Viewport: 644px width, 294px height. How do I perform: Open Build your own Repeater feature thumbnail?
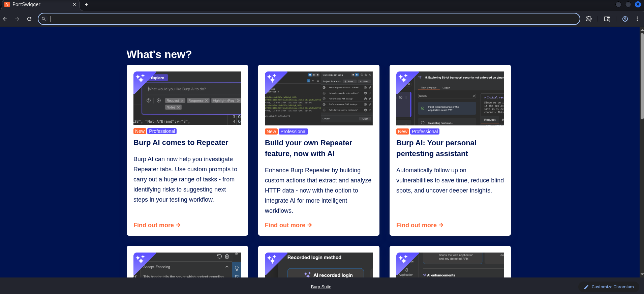pos(319,98)
